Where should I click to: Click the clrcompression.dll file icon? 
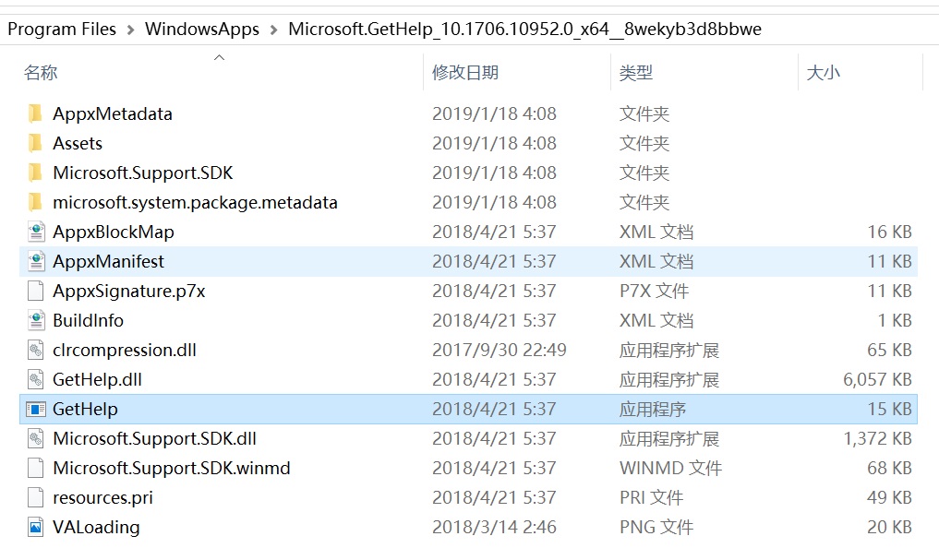(x=35, y=350)
